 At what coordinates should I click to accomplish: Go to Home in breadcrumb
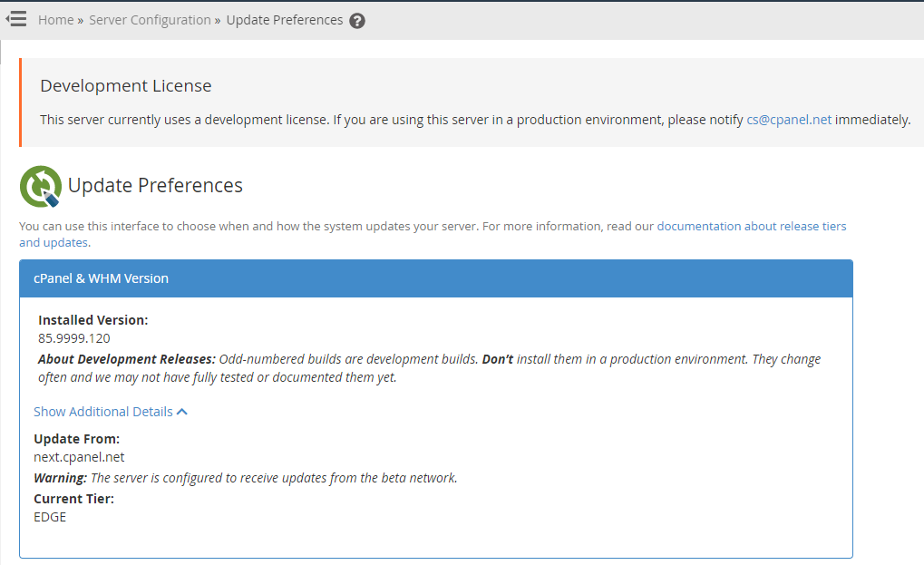pos(56,20)
